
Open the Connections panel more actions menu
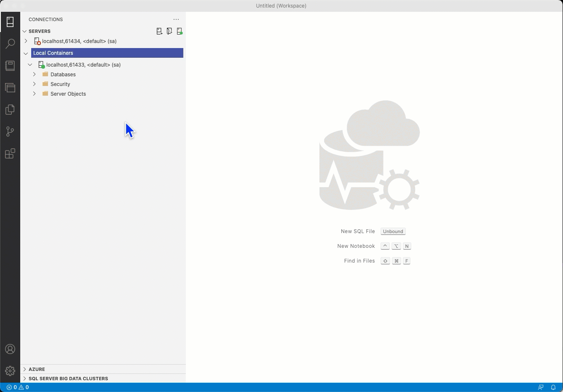[x=176, y=19]
